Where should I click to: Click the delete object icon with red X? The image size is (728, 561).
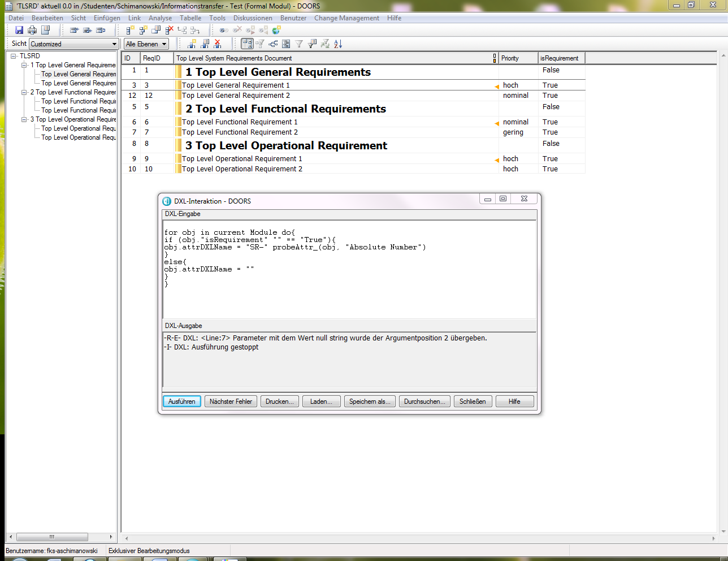point(169,30)
